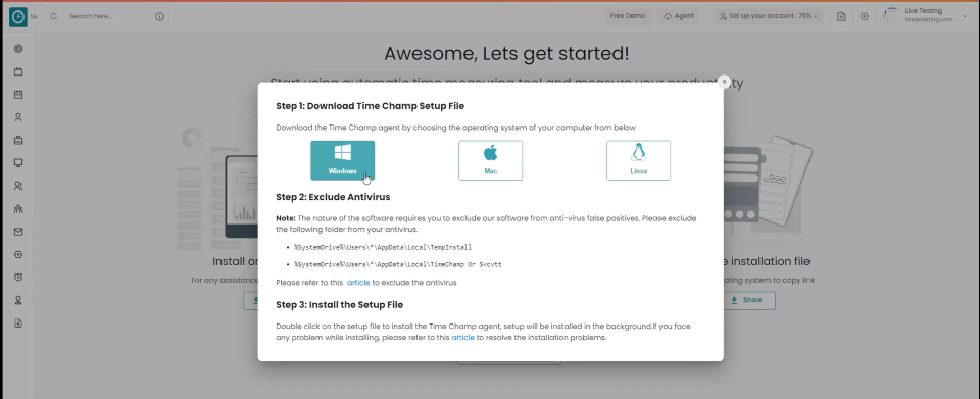Click the 'Awesome, Lets get started!' heading
980x399 pixels.
click(506, 53)
